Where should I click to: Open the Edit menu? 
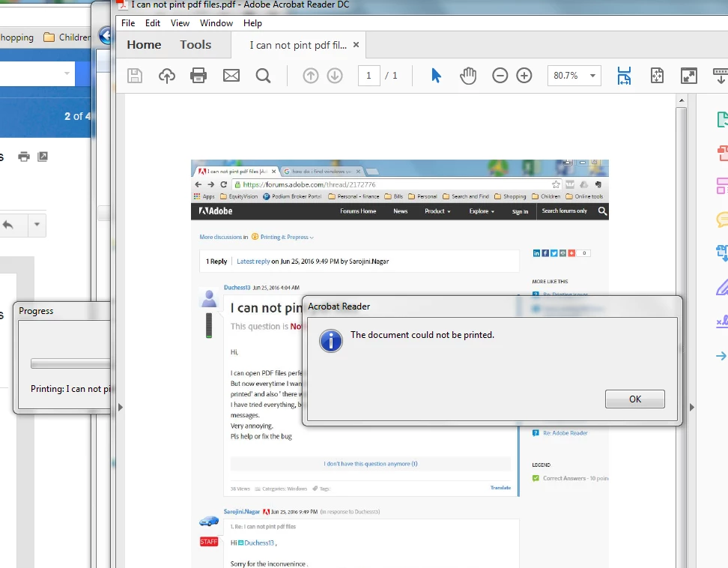(x=153, y=23)
